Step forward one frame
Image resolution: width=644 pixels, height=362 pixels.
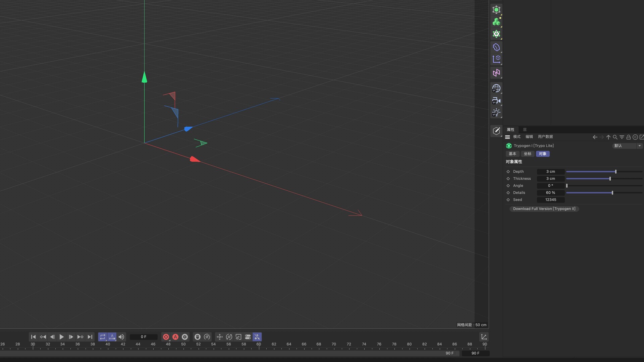pos(71,337)
